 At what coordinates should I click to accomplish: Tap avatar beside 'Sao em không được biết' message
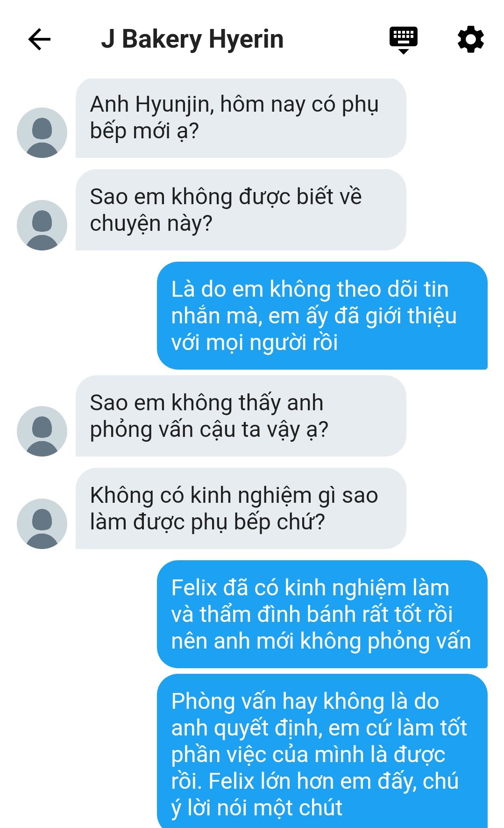[x=42, y=225]
